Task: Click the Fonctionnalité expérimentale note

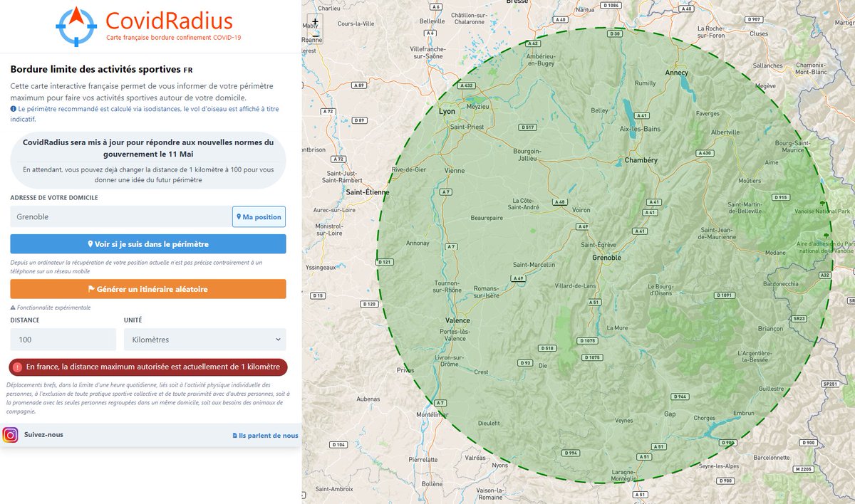Action: click(51, 308)
